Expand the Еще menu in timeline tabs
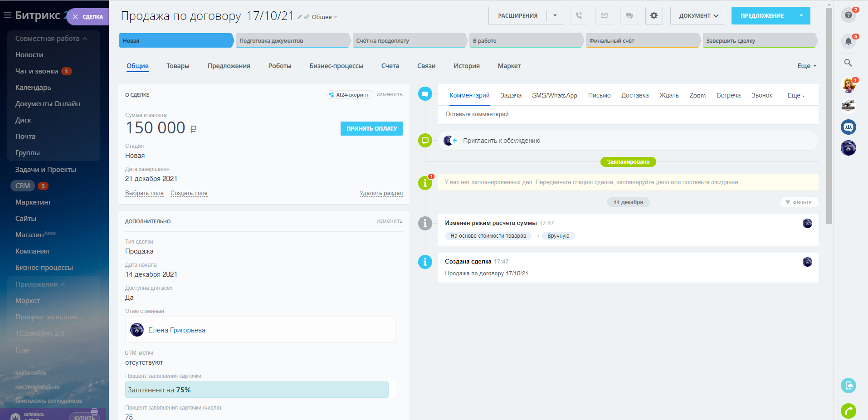This screenshot has width=868, height=420. tap(796, 95)
